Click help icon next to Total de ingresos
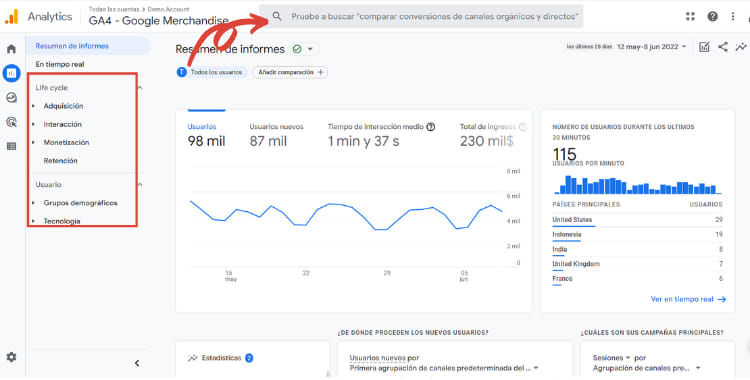750x380 pixels. pos(523,127)
